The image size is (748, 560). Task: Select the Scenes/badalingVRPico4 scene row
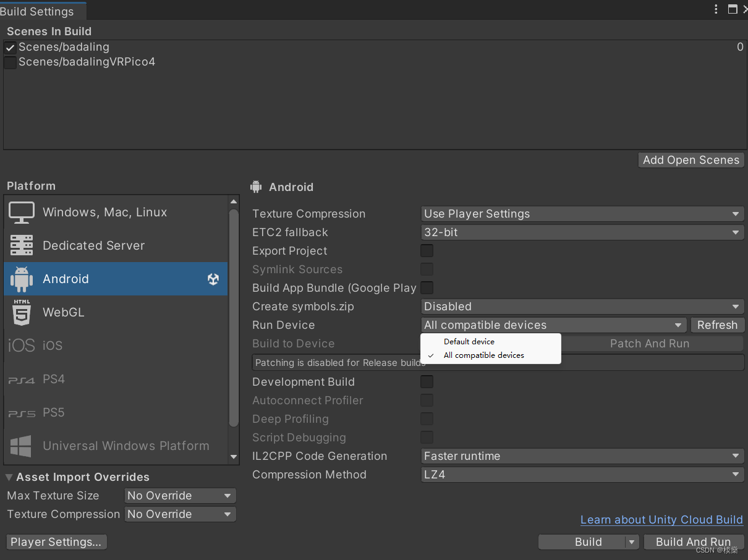[374, 62]
